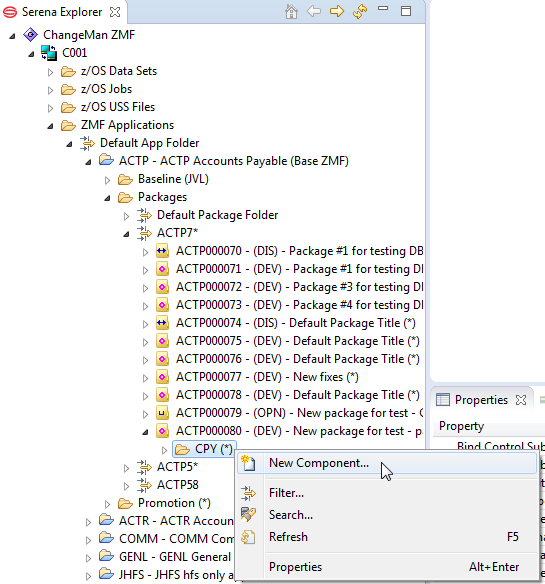Expand package ACTP000072 node
Screen dimensions: 545x584
tap(146, 288)
